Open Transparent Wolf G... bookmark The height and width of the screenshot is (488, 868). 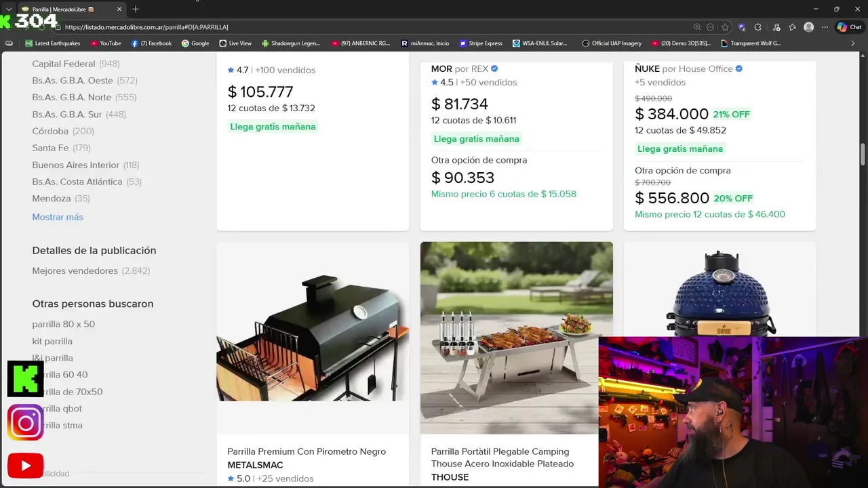pyautogui.click(x=751, y=43)
